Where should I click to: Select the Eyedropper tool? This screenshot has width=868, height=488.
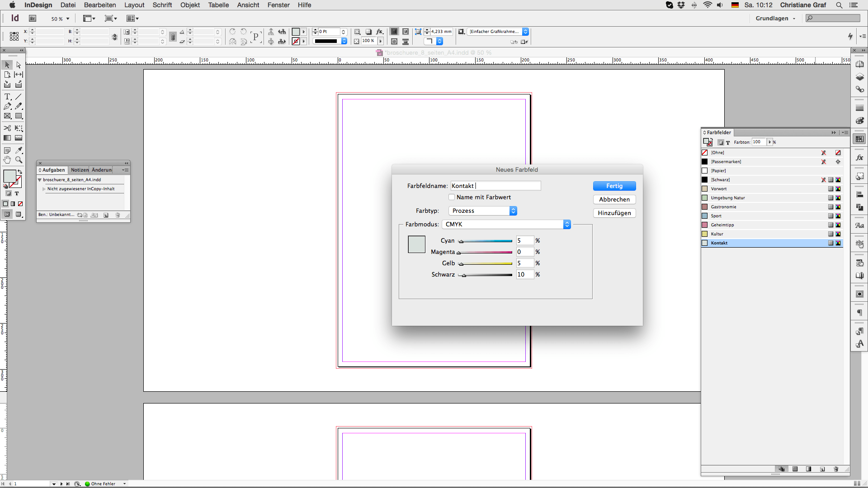click(x=19, y=150)
